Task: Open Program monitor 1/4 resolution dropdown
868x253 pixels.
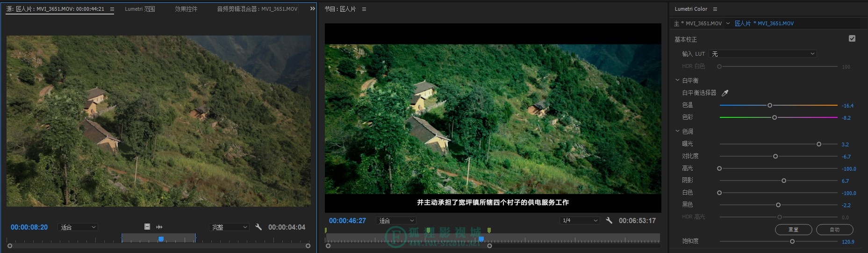Action: 580,220
